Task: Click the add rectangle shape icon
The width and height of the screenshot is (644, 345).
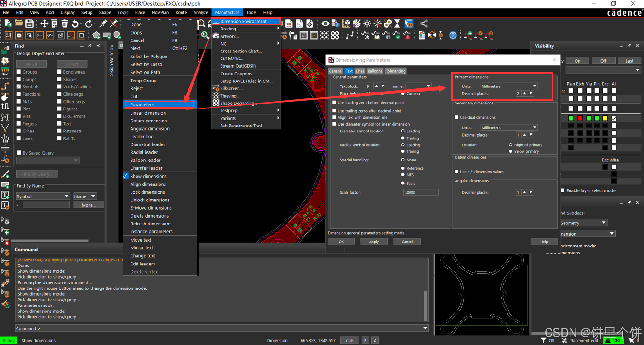Action: click(x=107, y=35)
